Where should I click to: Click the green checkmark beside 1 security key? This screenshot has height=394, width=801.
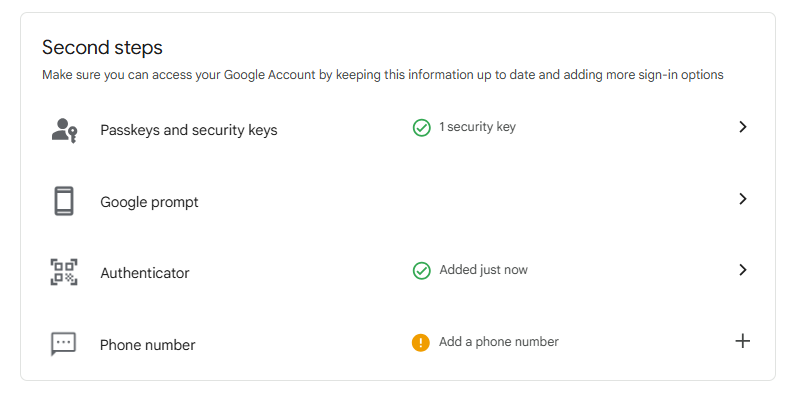coord(421,128)
